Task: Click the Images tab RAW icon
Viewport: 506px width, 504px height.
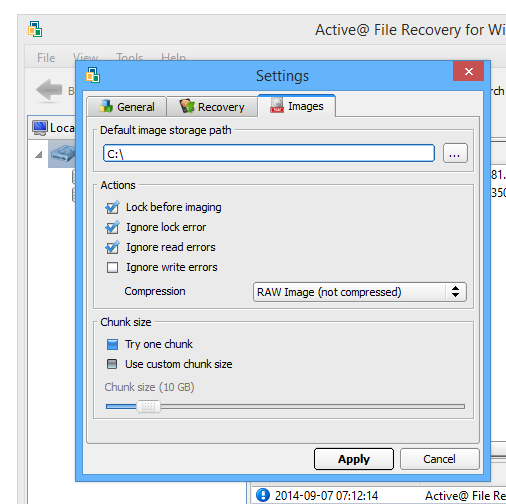Action: pyautogui.click(x=277, y=105)
